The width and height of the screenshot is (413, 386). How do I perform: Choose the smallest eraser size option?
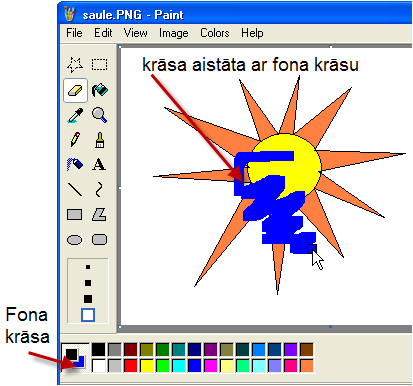(x=88, y=267)
